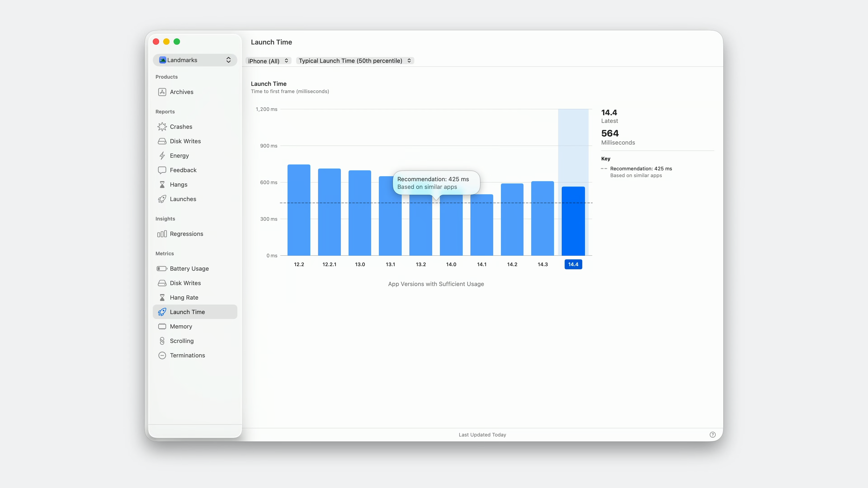Open the Landmarks app selector dropdown
Image resolution: width=868 pixels, height=488 pixels.
point(195,60)
